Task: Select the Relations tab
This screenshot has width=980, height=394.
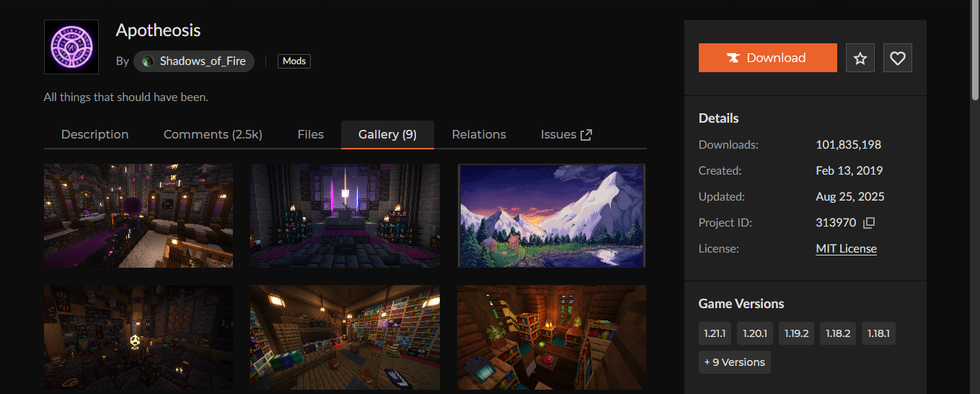Action: tap(479, 135)
